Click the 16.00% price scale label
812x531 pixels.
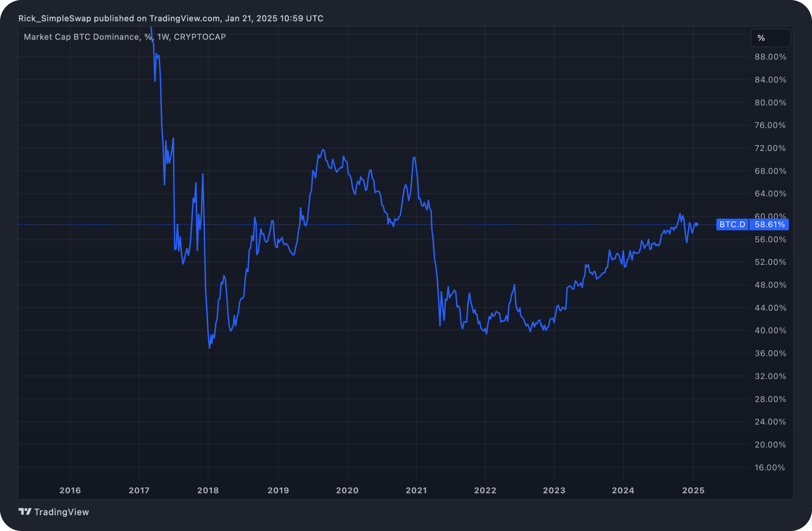pos(770,468)
